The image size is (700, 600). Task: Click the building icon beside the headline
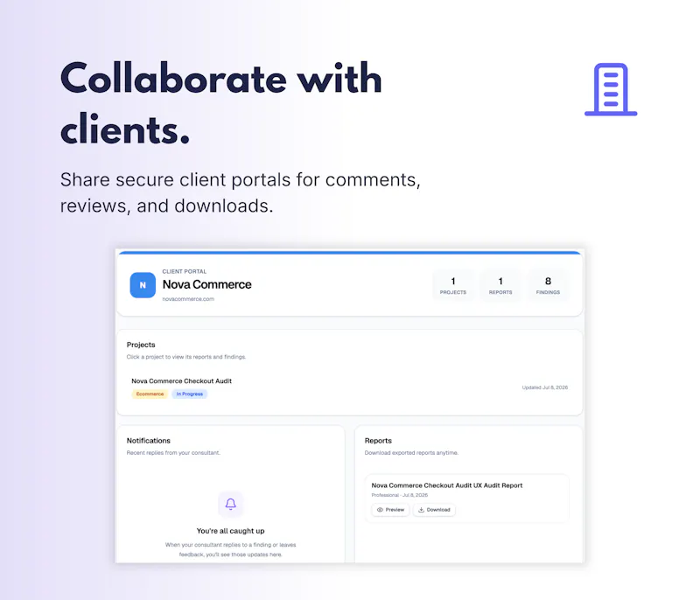click(x=611, y=89)
